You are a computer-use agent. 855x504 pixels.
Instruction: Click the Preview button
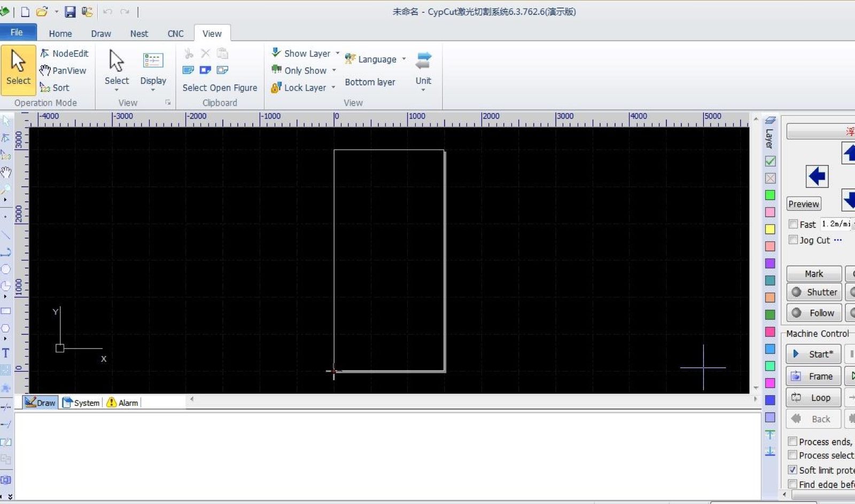click(x=804, y=204)
